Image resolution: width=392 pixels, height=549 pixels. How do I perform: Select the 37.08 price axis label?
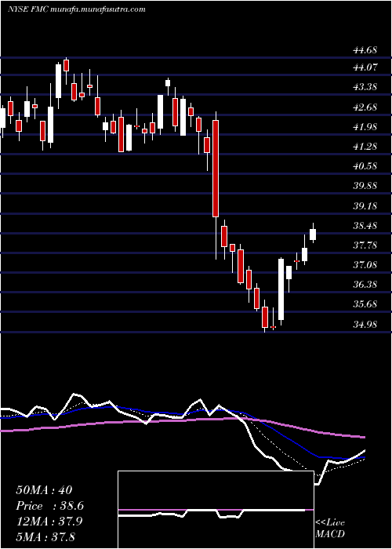365,265
